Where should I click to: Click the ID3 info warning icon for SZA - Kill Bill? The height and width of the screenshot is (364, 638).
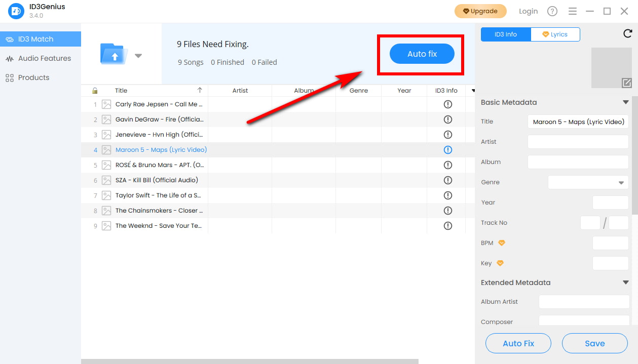(447, 180)
